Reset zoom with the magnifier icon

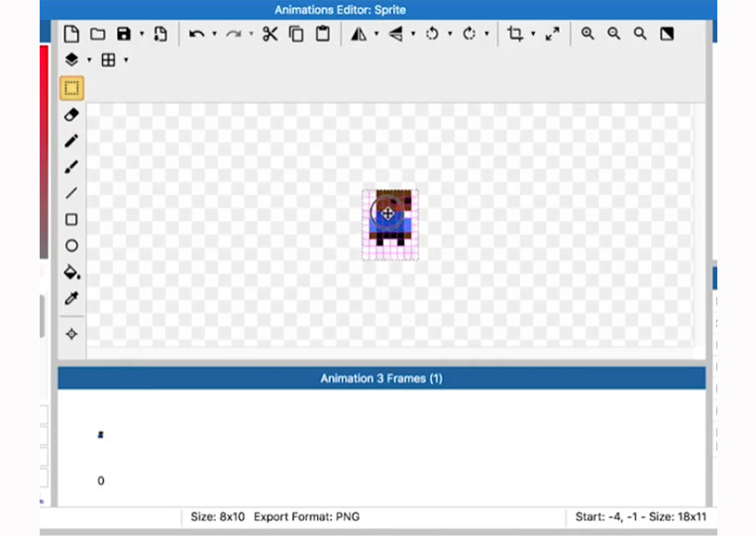[640, 34]
